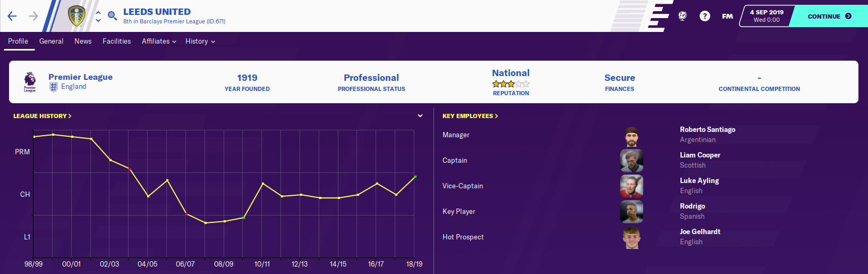The width and height of the screenshot is (868, 274).
Task: Open help via the question mark icon
Action: click(x=704, y=16)
